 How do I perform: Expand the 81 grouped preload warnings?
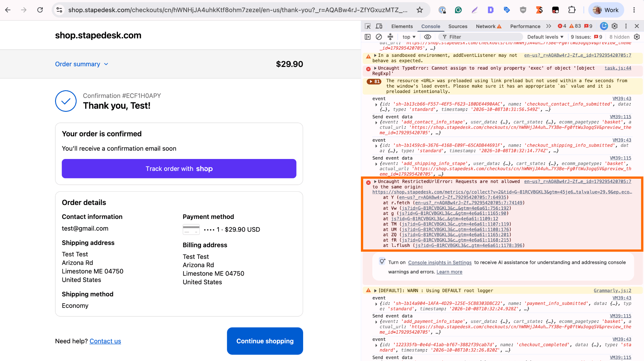point(374,81)
